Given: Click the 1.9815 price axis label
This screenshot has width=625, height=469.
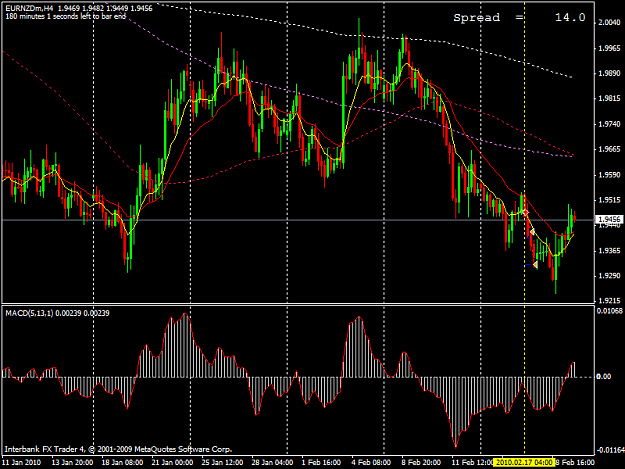Looking at the screenshot, I should (x=609, y=99).
